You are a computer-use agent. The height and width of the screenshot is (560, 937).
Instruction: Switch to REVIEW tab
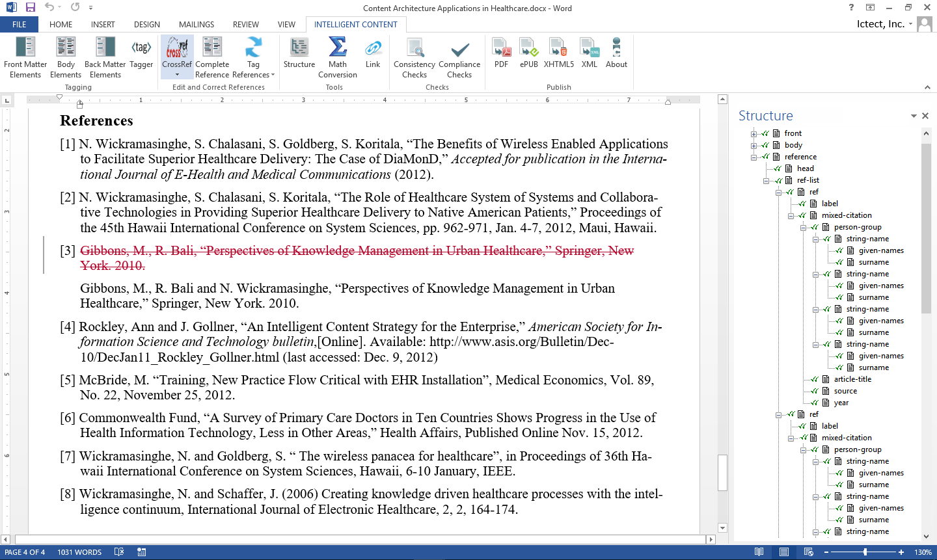point(246,24)
